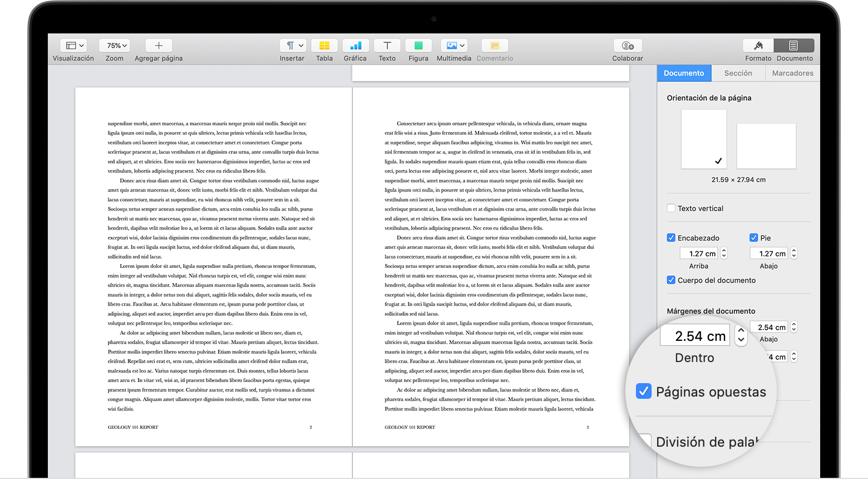This screenshot has height=479, width=868.
Task: Increase the Abajo margin with its stepper
Action: (793, 324)
